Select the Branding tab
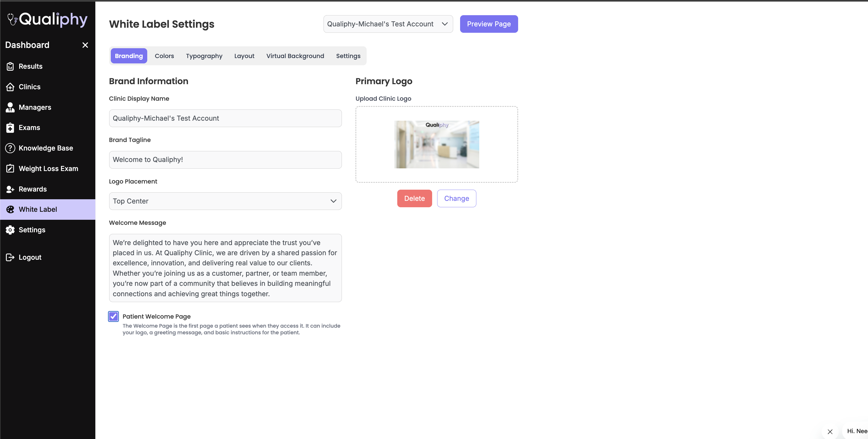Image resolution: width=868 pixels, height=439 pixels. (x=129, y=56)
